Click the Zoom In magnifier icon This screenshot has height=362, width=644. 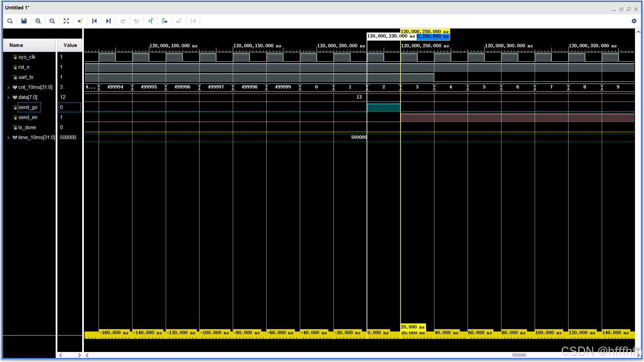click(x=38, y=21)
